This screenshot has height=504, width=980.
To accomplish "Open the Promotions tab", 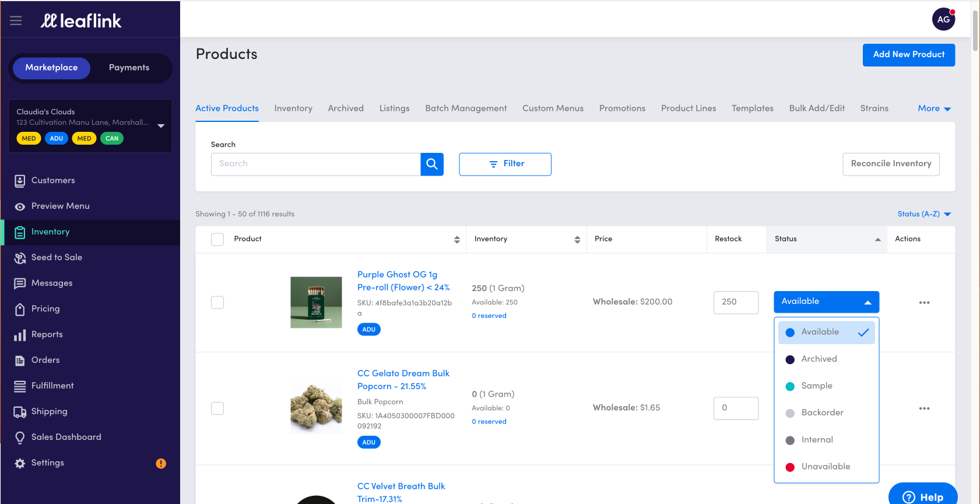I will coord(622,108).
